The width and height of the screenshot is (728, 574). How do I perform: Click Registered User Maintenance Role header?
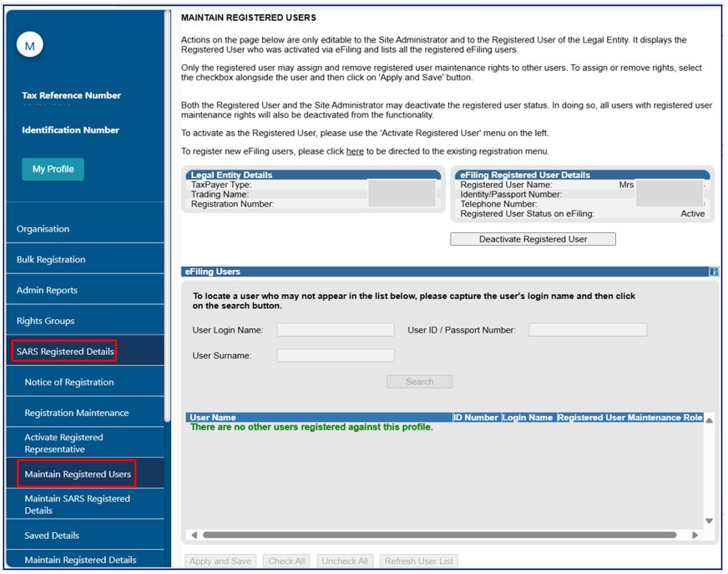tap(630, 418)
